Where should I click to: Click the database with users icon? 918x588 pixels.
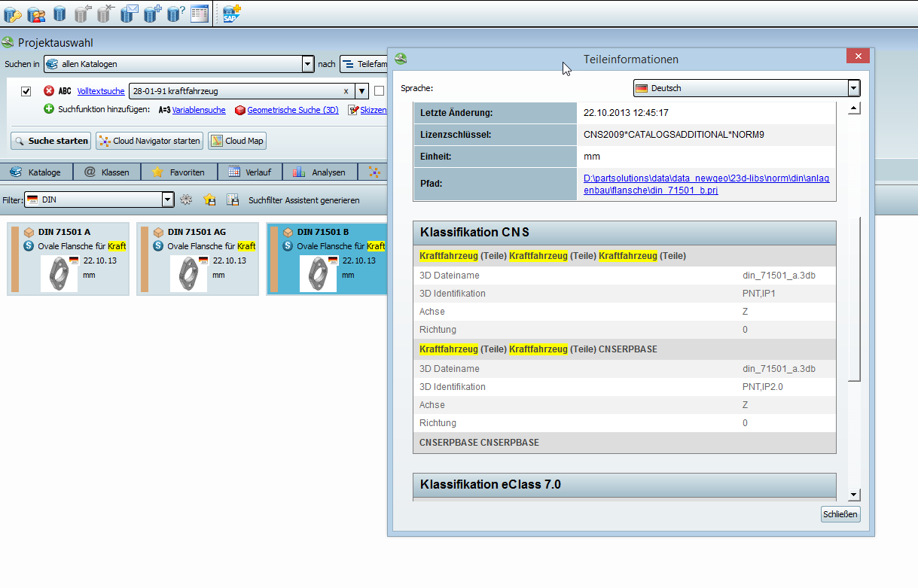(35, 13)
